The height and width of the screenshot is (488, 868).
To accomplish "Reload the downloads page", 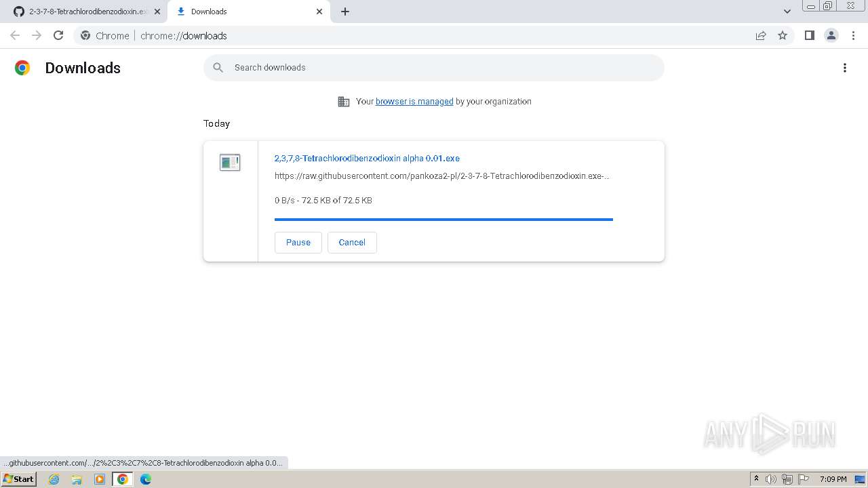I will coord(58,35).
